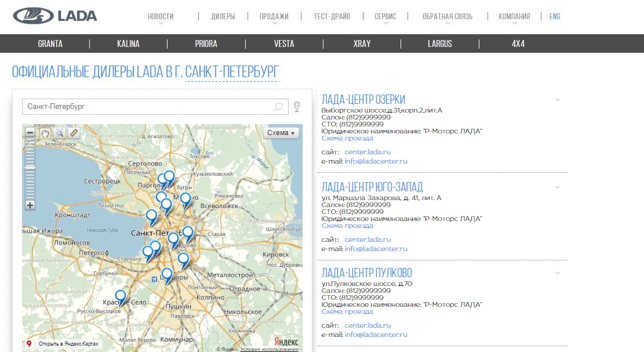The width and height of the screenshot is (644, 352).
Task: Open the ПРОДАЖИ dropdown menu
Action: [x=274, y=17]
